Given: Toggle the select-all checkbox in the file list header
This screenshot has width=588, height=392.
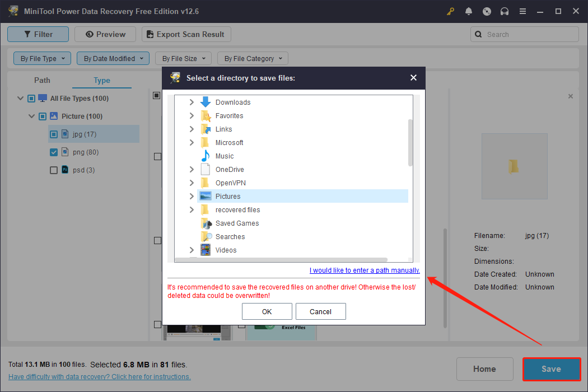Looking at the screenshot, I should pyautogui.click(x=157, y=96).
